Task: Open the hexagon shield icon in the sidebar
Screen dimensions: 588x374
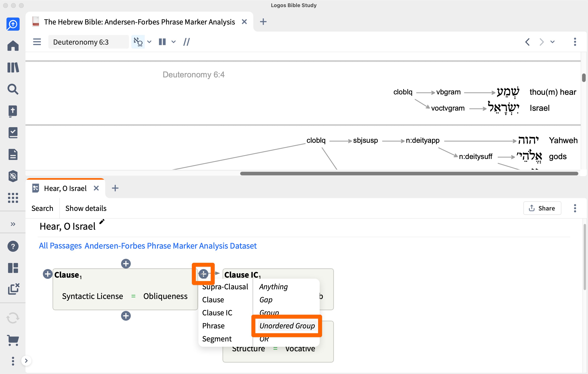Action: pyautogui.click(x=13, y=176)
